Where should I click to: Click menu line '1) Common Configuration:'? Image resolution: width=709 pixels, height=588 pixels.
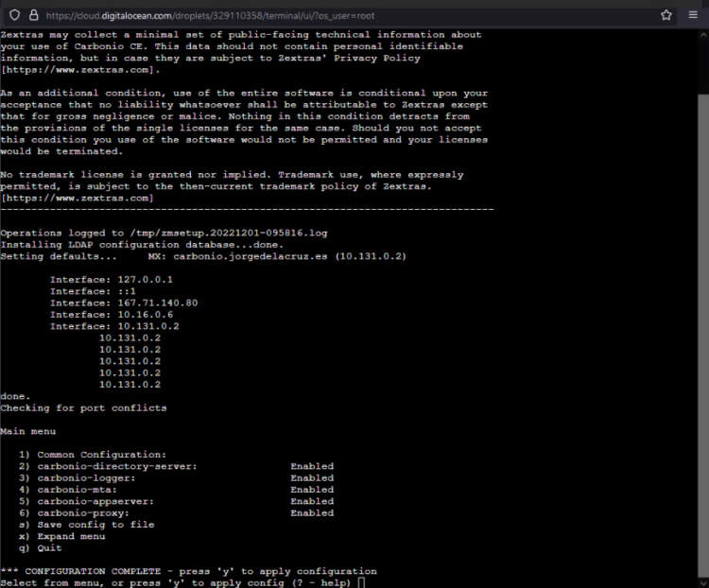coord(93,455)
